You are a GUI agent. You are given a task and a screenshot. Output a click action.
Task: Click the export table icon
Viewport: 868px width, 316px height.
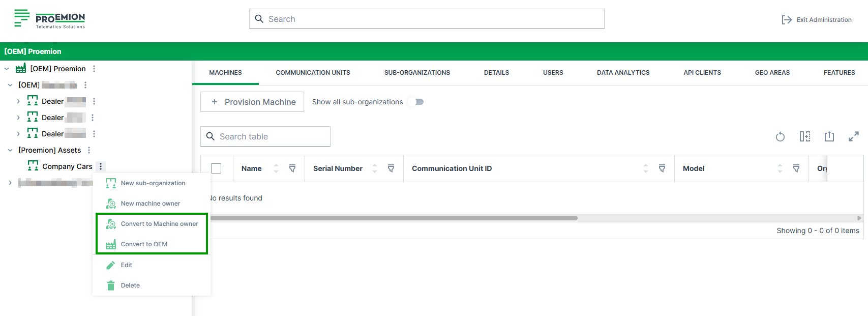(829, 136)
